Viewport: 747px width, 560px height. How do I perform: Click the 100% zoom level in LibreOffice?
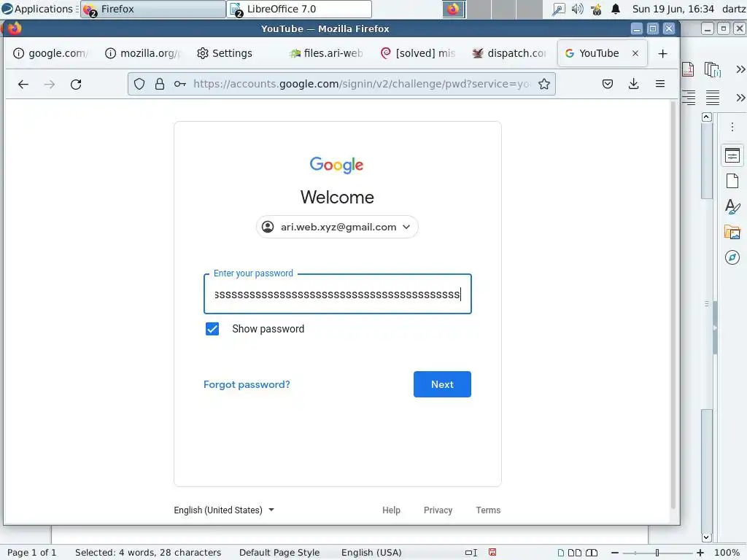click(x=727, y=553)
